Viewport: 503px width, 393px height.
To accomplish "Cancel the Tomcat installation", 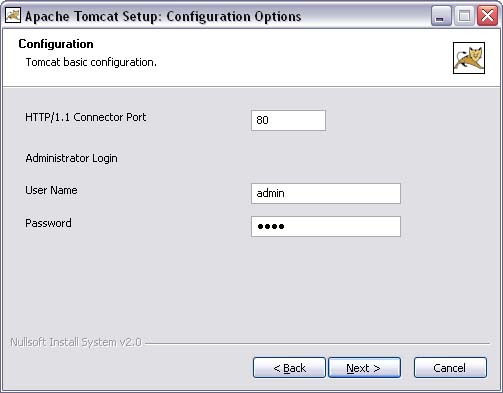I will point(450,368).
